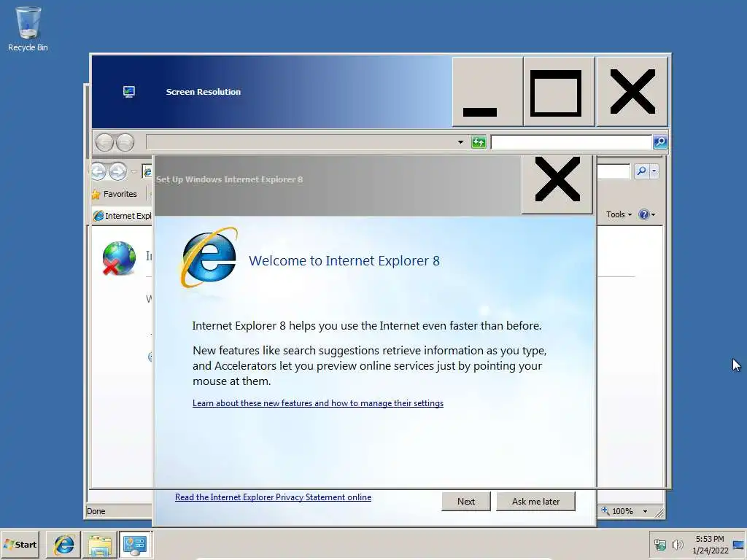Click the 100% zoom level button

pyautogui.click(x=619, y=511)
